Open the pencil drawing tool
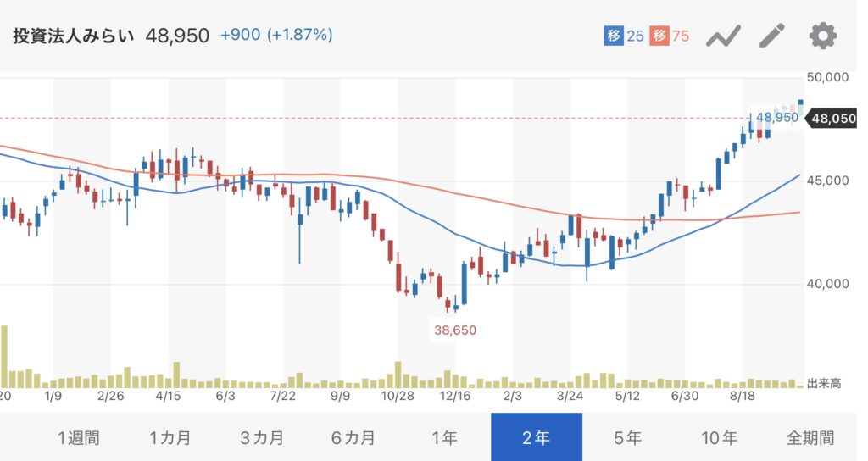The image size is (868, 461). pyautogui.click(x=772, y=36)
